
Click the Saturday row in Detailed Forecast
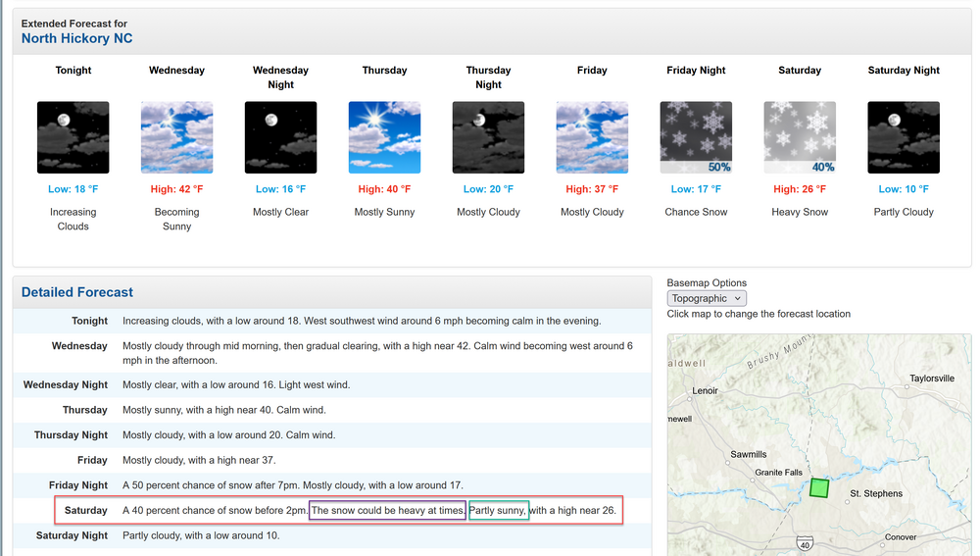pyautogui.click(x=332, y=511)
